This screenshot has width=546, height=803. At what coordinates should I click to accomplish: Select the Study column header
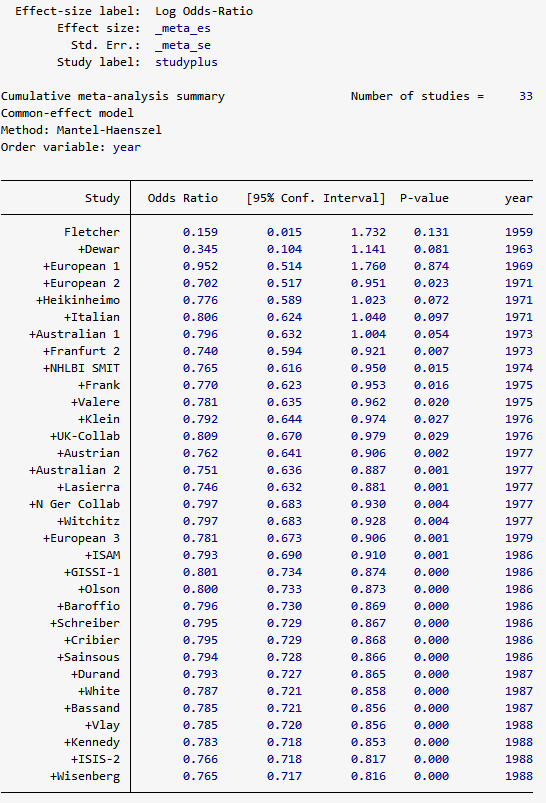click(102, 198)
